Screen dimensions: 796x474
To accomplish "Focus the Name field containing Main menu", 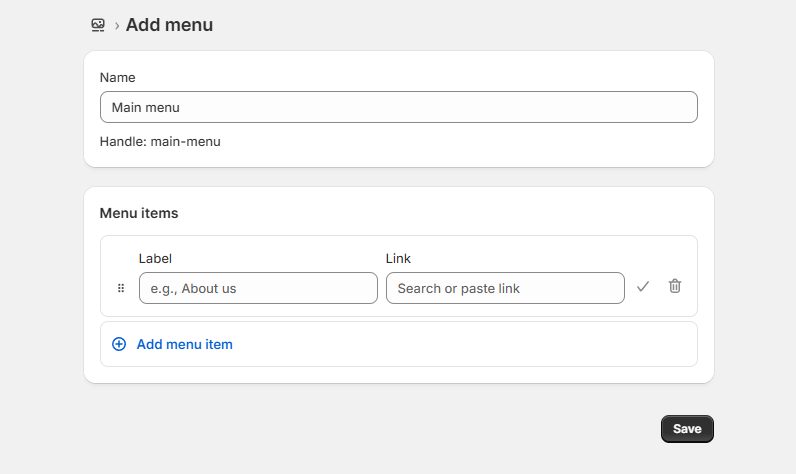I will (x=399, y=107).
